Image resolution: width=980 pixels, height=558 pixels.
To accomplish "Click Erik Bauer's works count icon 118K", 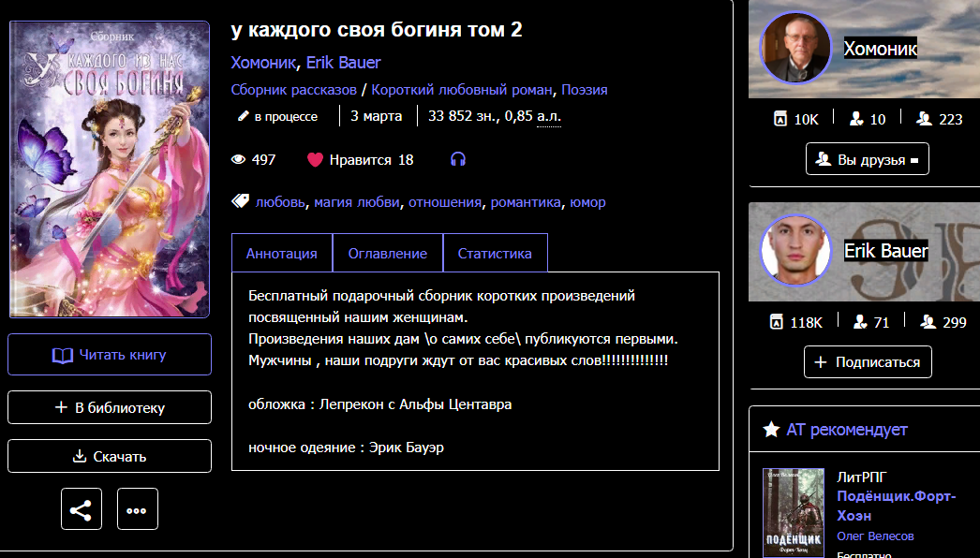I will point(777,322).
